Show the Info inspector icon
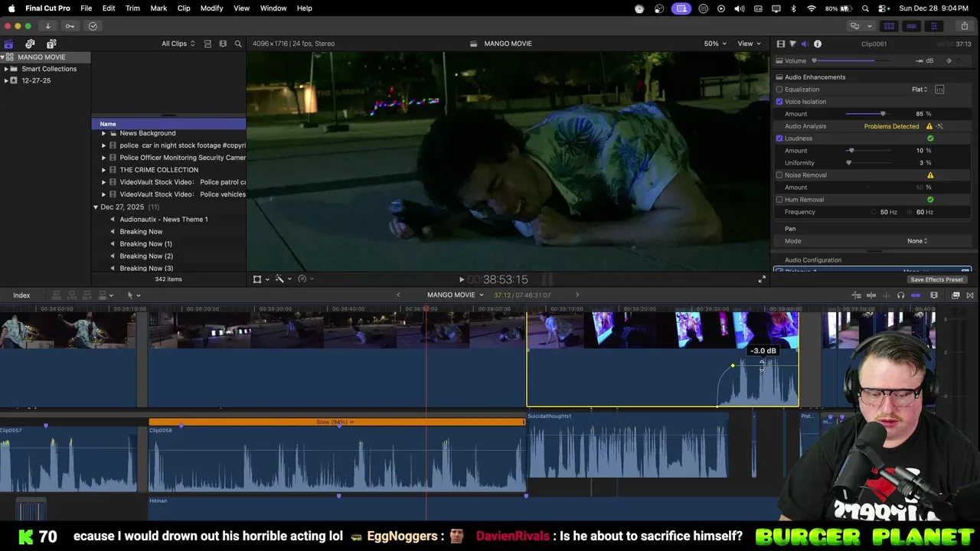The height and width of the screenshot is (551, 980). pos(818,44)
